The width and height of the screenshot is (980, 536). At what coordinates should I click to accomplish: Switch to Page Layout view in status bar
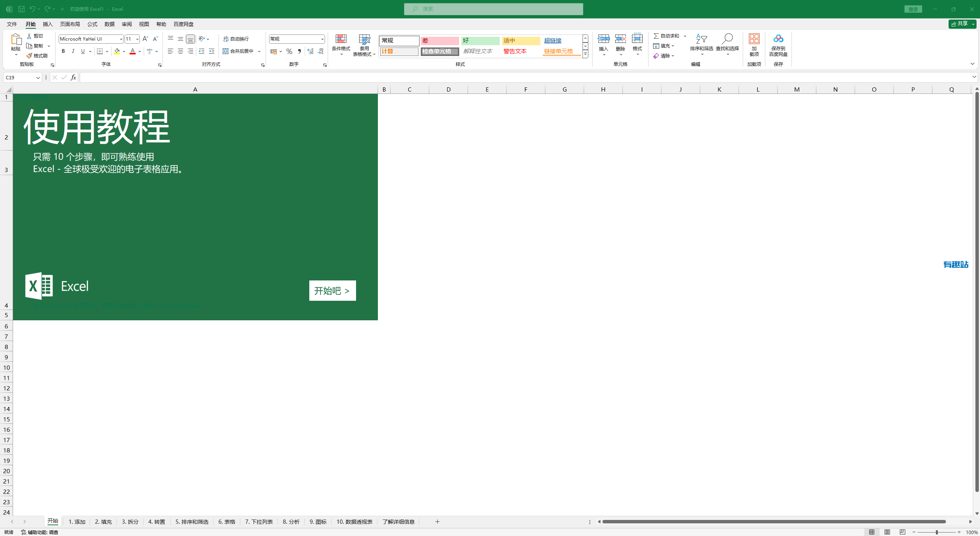coord(887,532)
